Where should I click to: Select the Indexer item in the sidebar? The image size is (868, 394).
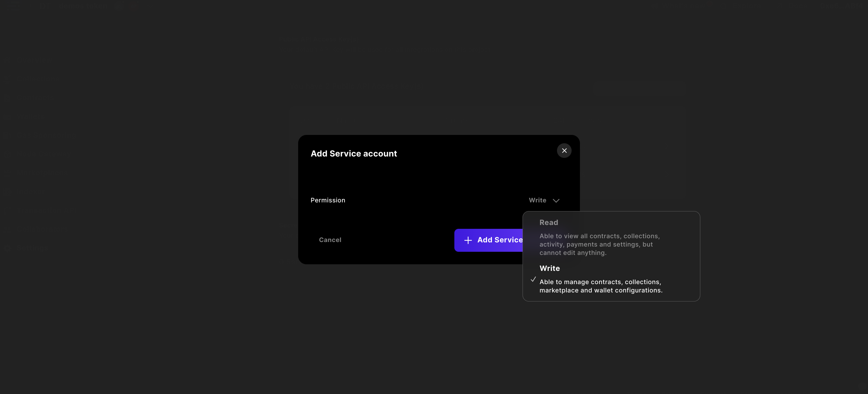(x=7, y=192)
